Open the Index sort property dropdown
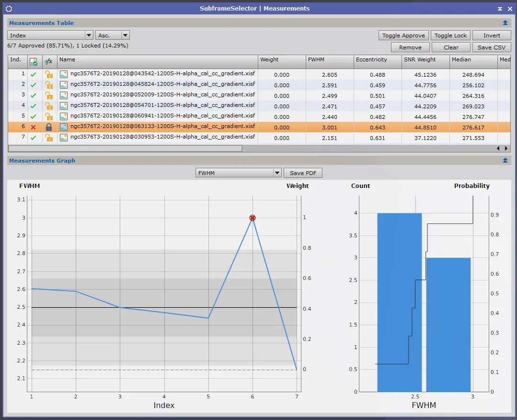 pos(50,35)
